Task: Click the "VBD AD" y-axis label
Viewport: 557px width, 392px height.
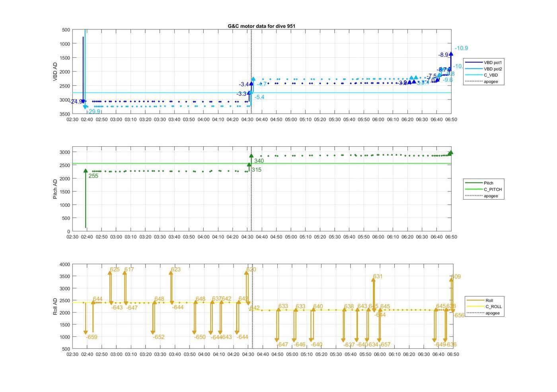Action: coord(55,72)
